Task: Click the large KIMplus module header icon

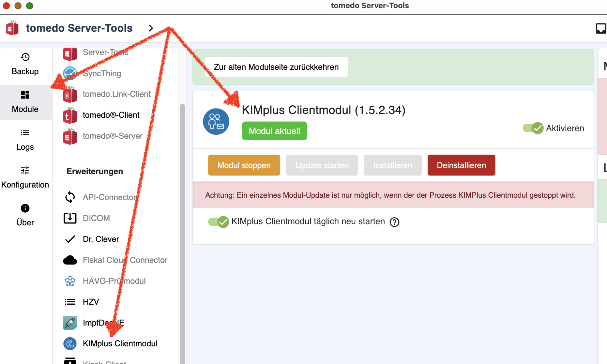Action: click(x=216, y=122)
